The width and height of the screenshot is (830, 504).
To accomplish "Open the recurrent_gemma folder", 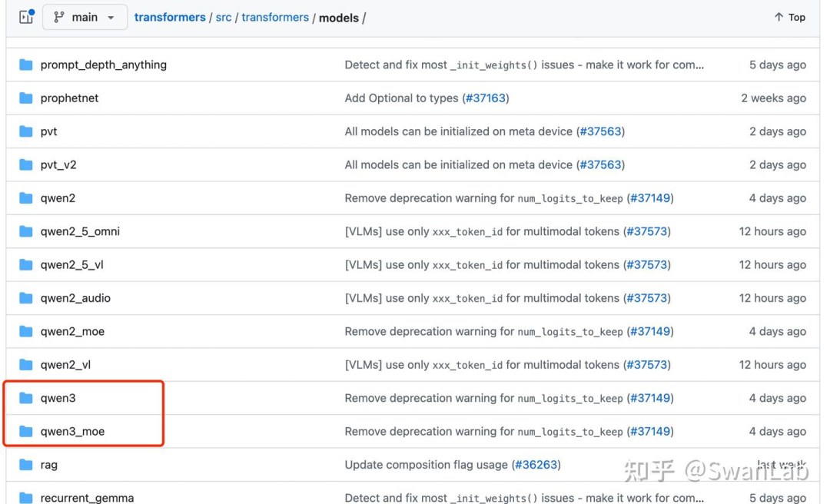I will [x=87, y=498].
